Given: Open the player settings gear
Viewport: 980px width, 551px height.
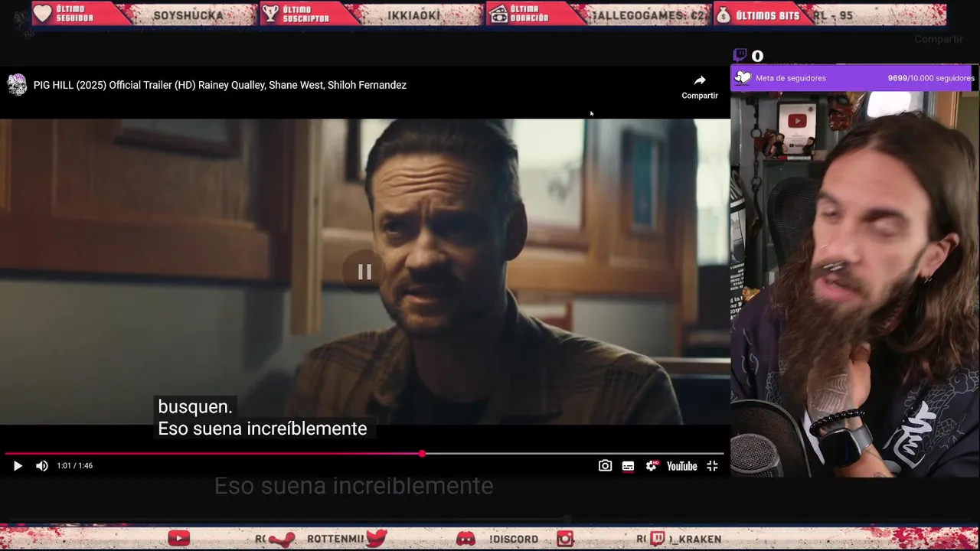Looking at the screenshot, I should click(x=652, y=466).
